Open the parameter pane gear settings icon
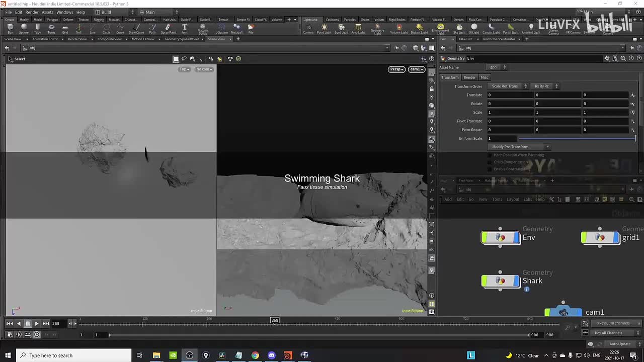The image size is (644, 362). coord(607,58)
